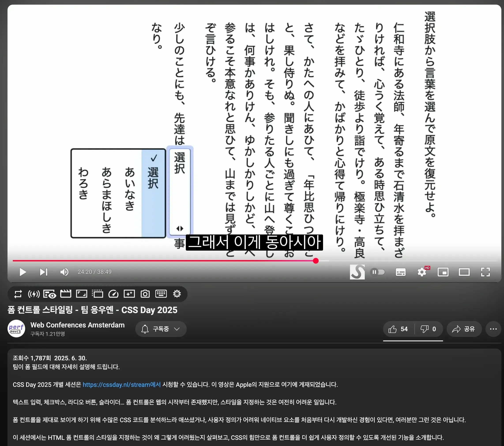Click description line starting 텍스트 입력, 체크박스

pyautogui.click(x=175, y=402)
